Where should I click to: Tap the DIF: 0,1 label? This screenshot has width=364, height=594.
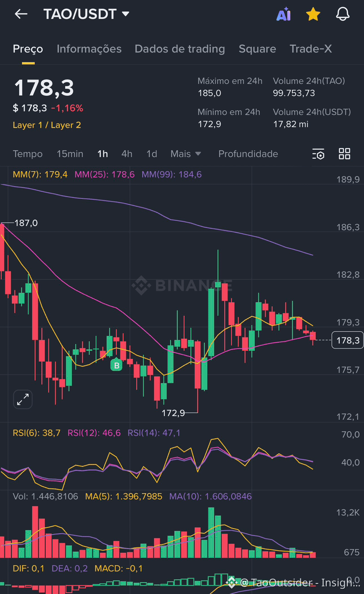coord(29,568)
